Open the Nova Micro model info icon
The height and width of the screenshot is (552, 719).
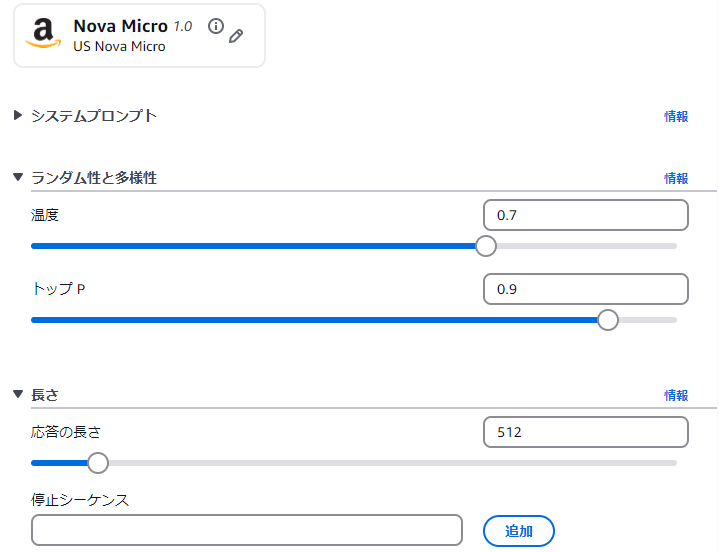click(216, 27)
